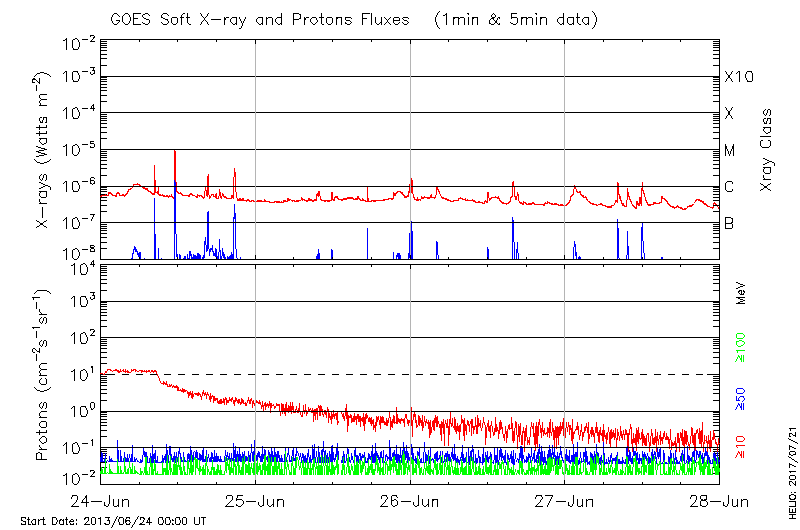Screen dimensions: 800x530
Task: Select the B flare class label
Action: tap(729, 223)
